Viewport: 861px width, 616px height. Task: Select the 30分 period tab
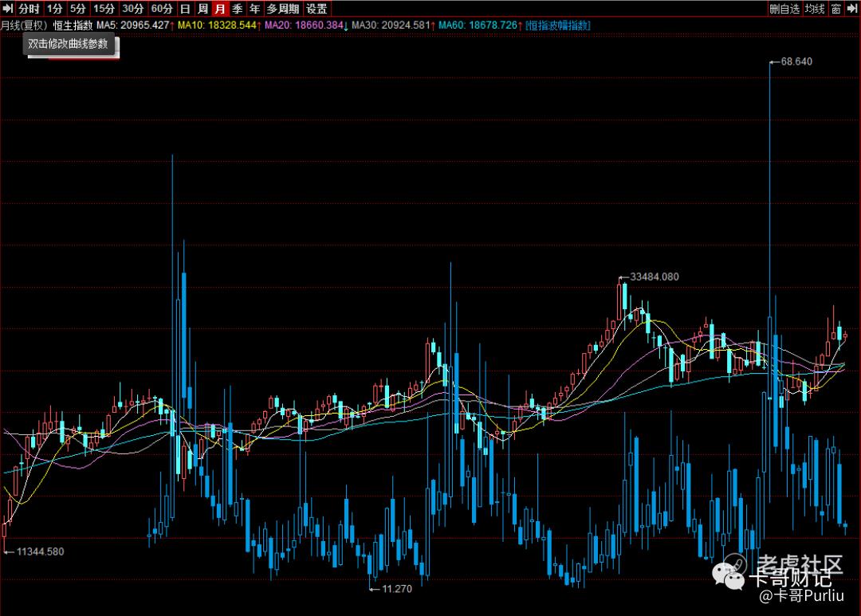coord(133,8)
